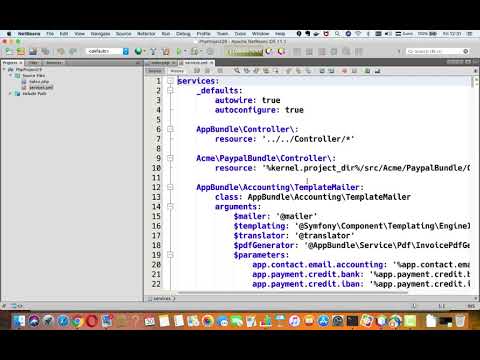The image size is (480, 360).
Task: Collapse the services: code fold on line 1
Action: pos(170,81)
